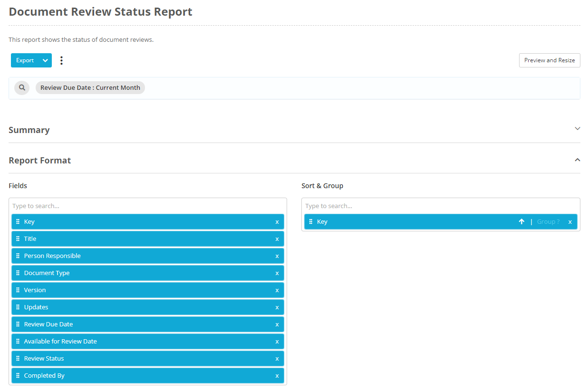Remove the Key field with its x
The image size is (588, 391).
(x=277, y=222)
